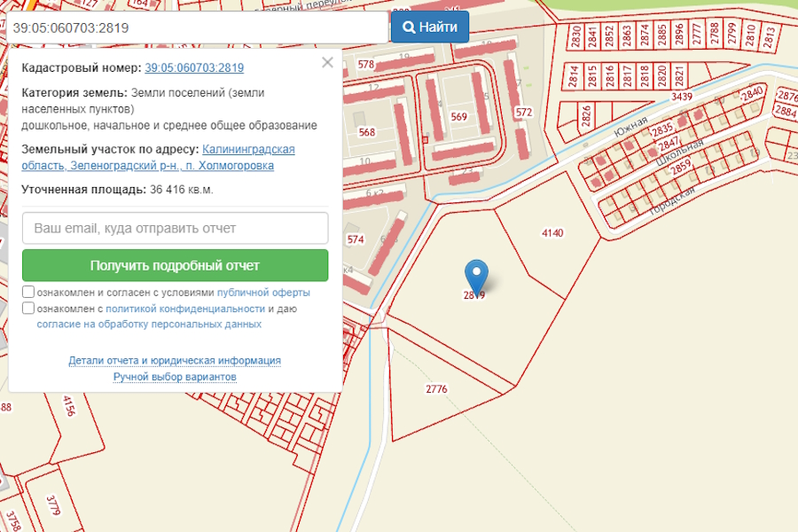Tick the политикой конфиденциальности consent checkbox
Viewport: 798px width, 532px height.
28,309
